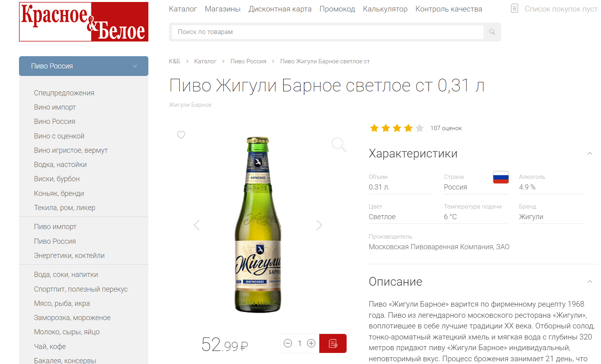Screen dimensions: 601x364
Task: Select Вино импорт in sidebar
Action: coord(55,107)
